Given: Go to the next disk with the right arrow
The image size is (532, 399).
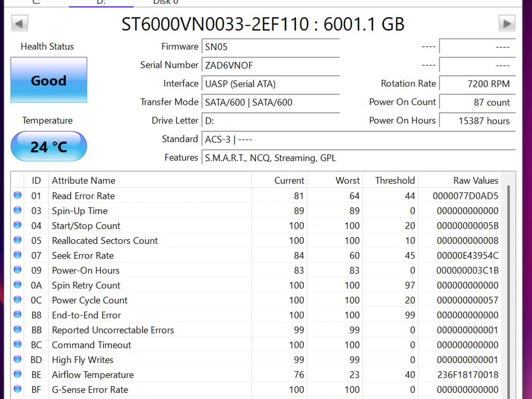Looking at the screenshot, I should 507,23.
